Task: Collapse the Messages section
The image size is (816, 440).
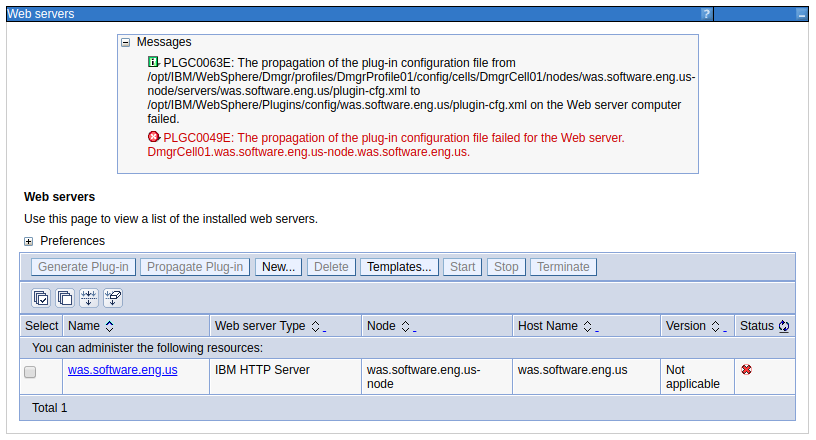Action: click(125, 43)
